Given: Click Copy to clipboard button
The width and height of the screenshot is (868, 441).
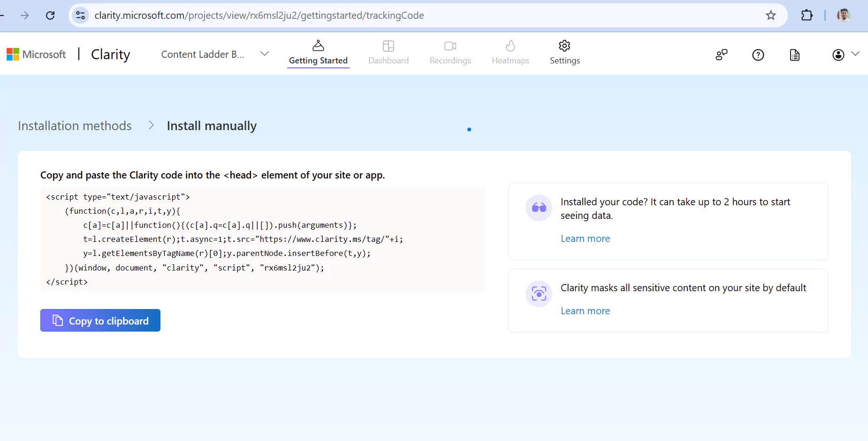Looking at the screenshot, I should (x=100, y=320).
